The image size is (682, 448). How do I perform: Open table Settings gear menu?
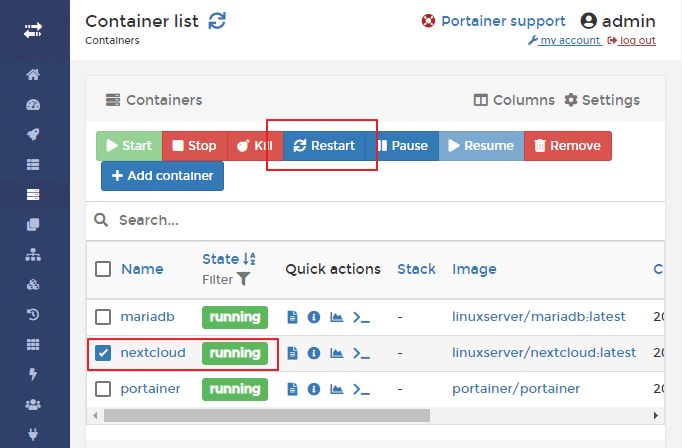(x=602, y=100)
